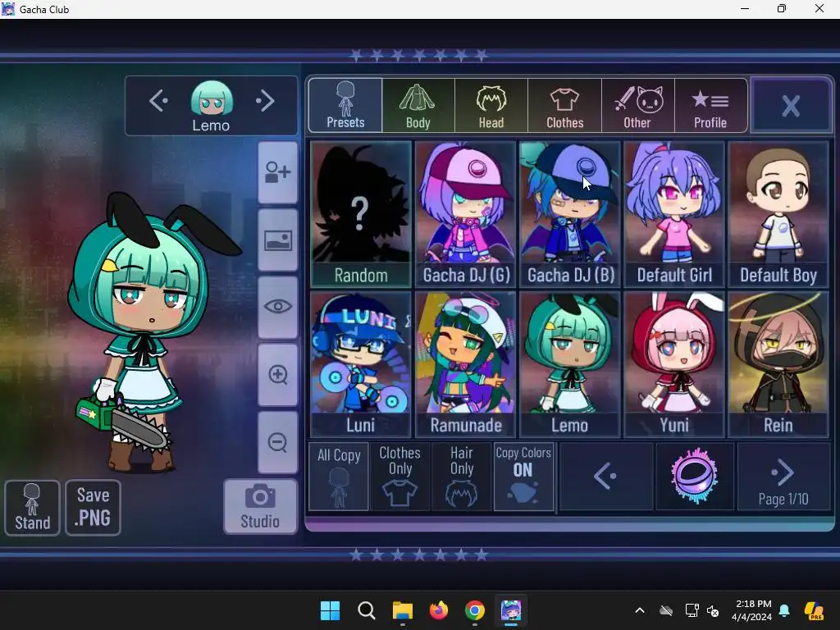Image resolution: width=840 pixels, height=630 pixels.
Task: Click the display network tray icon
Action: click(692, 610)
